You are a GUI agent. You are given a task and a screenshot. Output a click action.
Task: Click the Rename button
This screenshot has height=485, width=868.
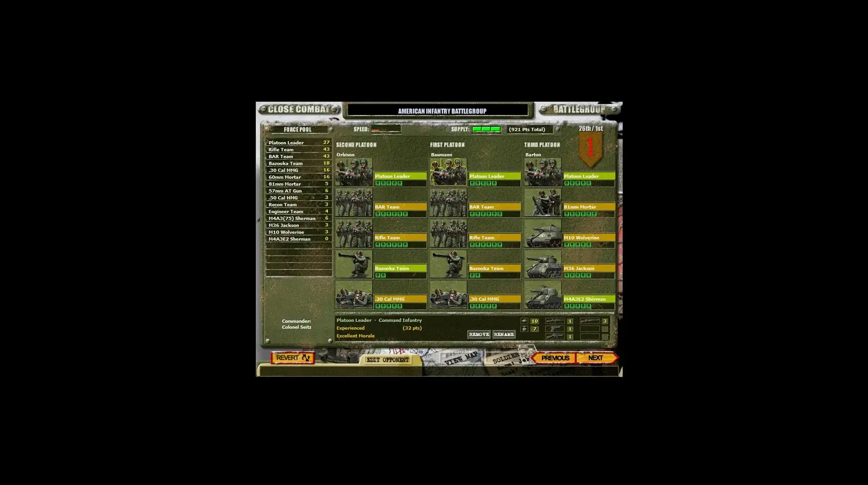(x=504, y=335)
